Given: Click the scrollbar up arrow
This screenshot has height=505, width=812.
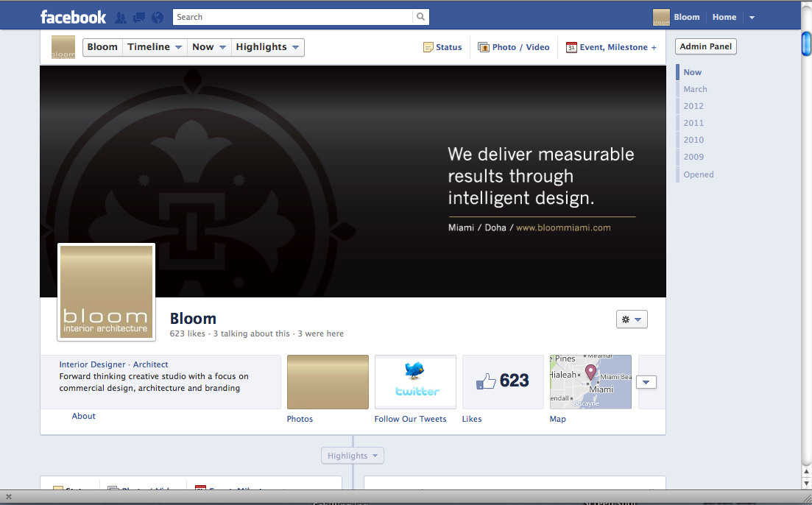Looking at the screenshot, I should (806, 471).
